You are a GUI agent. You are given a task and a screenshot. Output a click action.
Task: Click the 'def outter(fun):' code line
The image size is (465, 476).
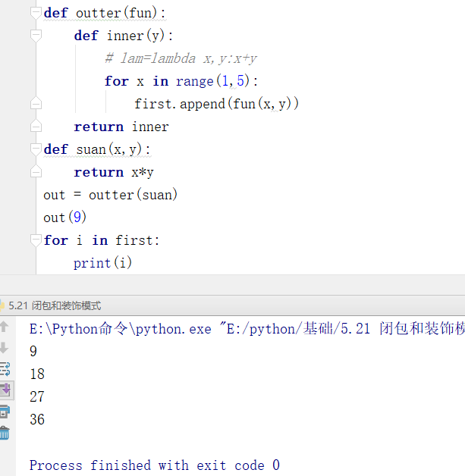click(x=105, y=14)
